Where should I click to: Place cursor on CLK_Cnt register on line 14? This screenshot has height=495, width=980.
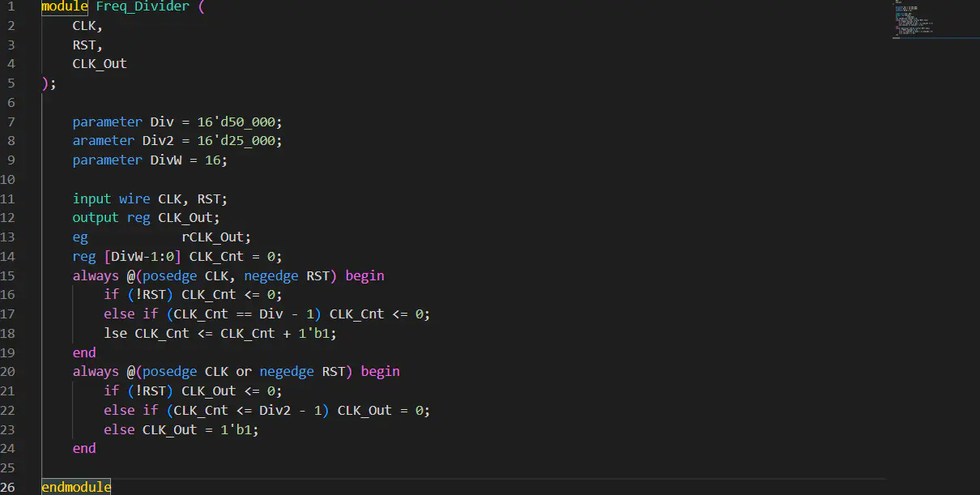(214, 256)
